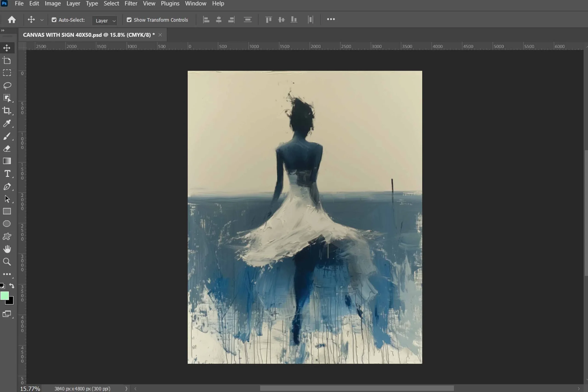Open align and distribute more options
This screenshot has width=588, height=392.
pos(331,19)
